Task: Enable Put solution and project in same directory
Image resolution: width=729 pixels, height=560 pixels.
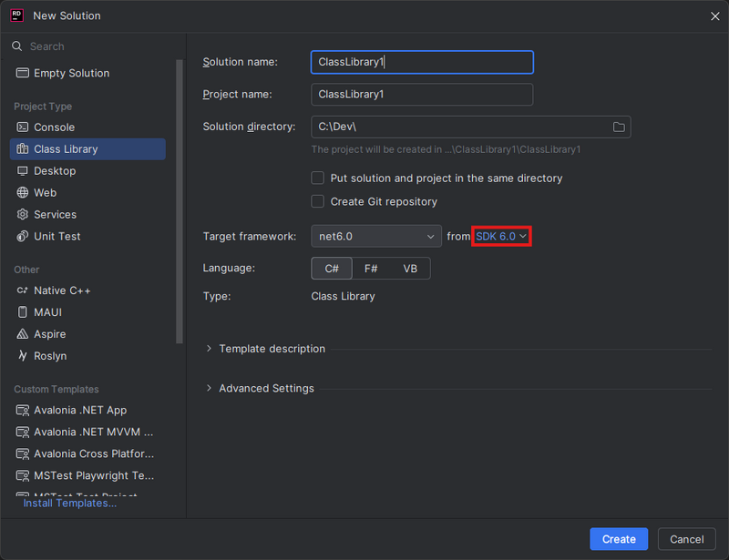Action: point(317,178)
